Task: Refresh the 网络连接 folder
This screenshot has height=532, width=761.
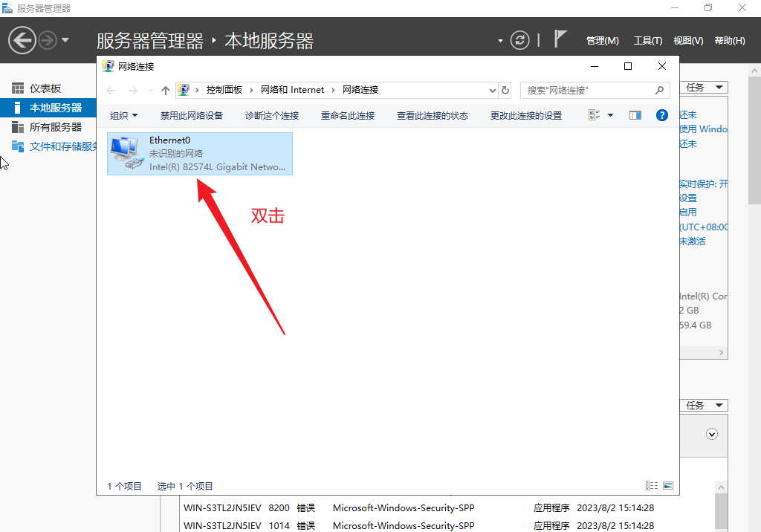Action: 505,91
